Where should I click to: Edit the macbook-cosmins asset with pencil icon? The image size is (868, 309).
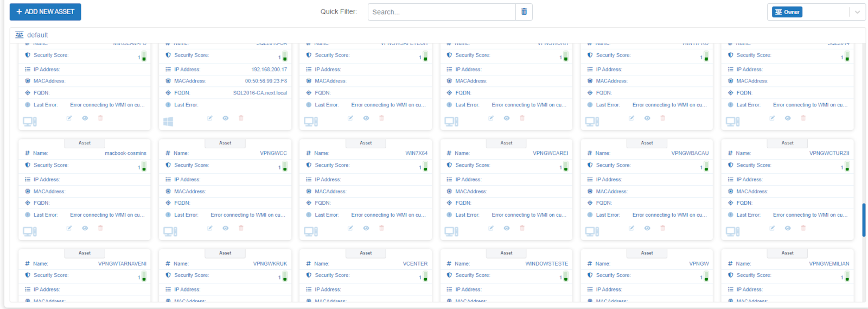click(x=69, y=228)
